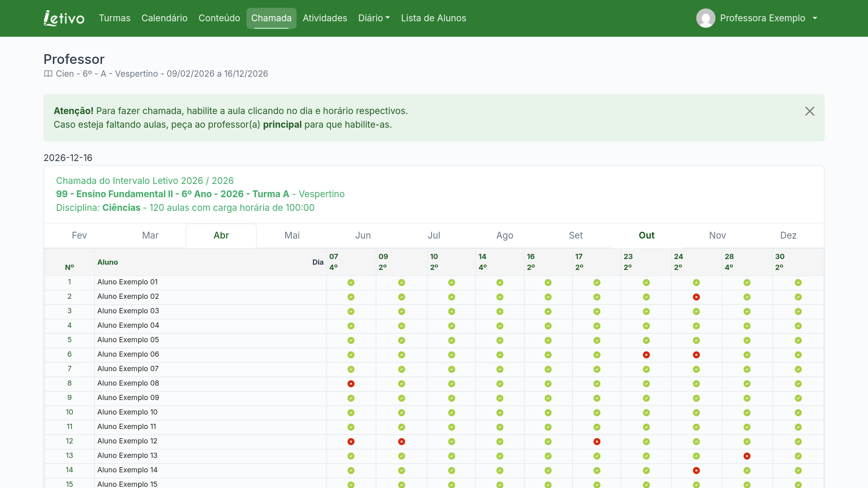Click Aluno Exemplo 04 presence check on day 09
Viewport: 868px width, 488px height.
click(x=401, y=326)
